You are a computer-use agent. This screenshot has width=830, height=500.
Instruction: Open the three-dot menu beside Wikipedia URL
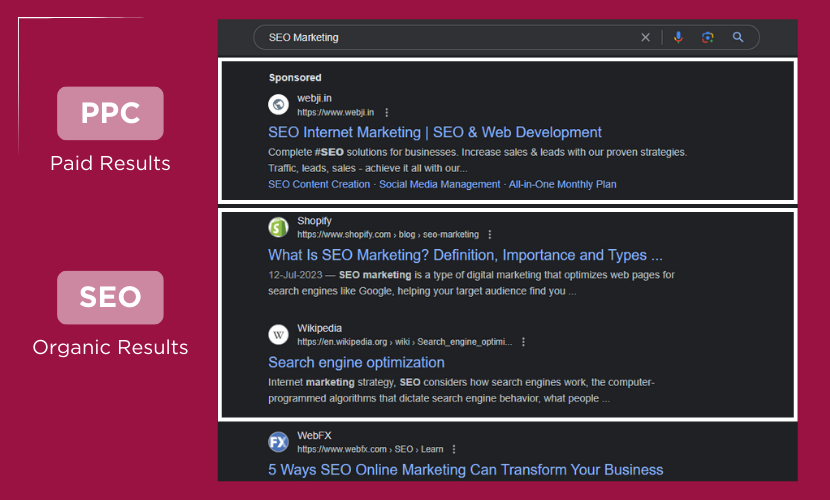click(x=524, y=342)
